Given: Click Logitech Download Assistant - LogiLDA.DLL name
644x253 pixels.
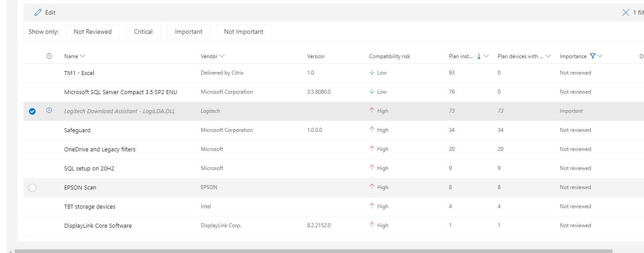Looking at the screenshot, I should (120, 111).
